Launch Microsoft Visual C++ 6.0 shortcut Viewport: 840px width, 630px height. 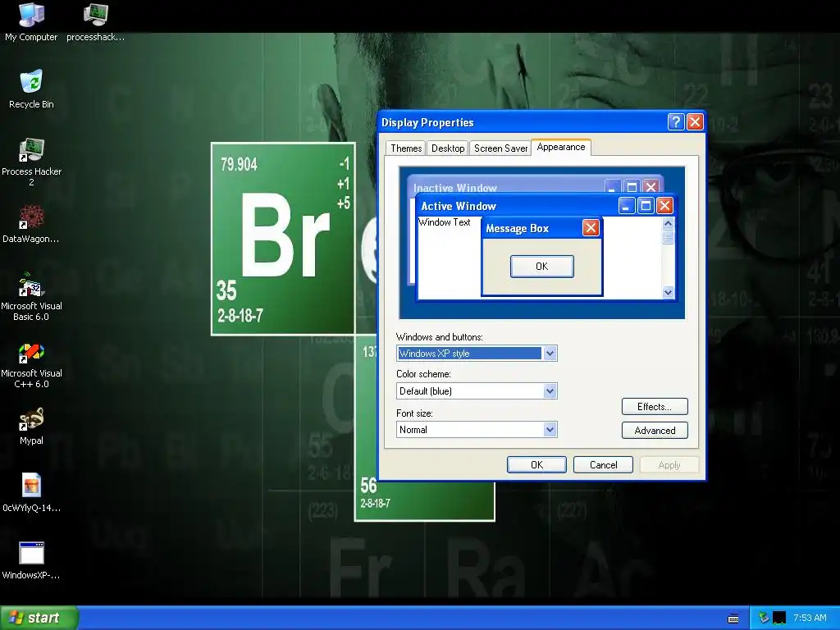pyautogui.click(x=31, y=364)
